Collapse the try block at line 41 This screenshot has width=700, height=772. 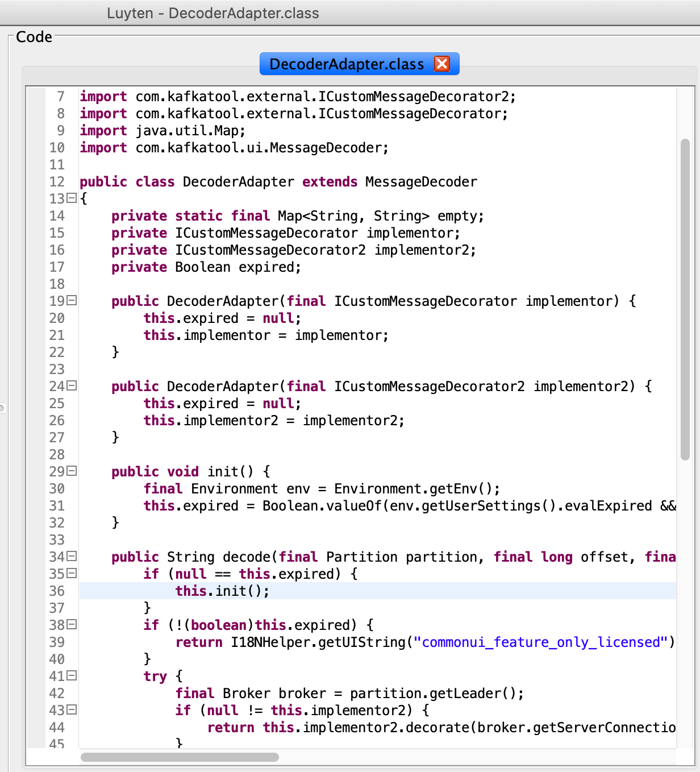(x=72, y=676)
